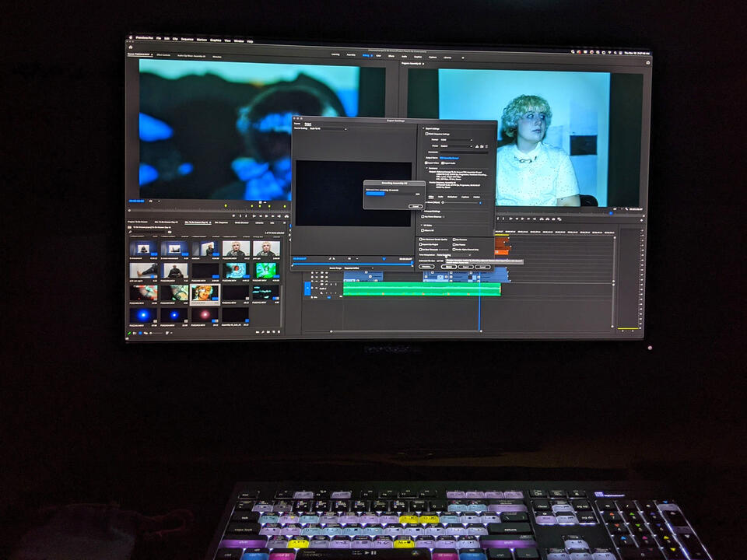The image size is (747, 560).
Task: Toggle the Match Sequence Settings checkbox
Action: point(427,134)
